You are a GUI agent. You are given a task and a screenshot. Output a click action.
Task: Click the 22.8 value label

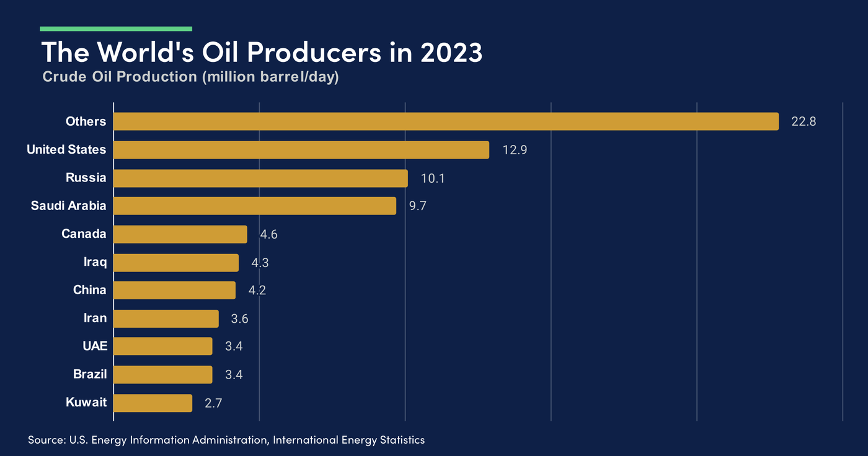coord(804,121)
